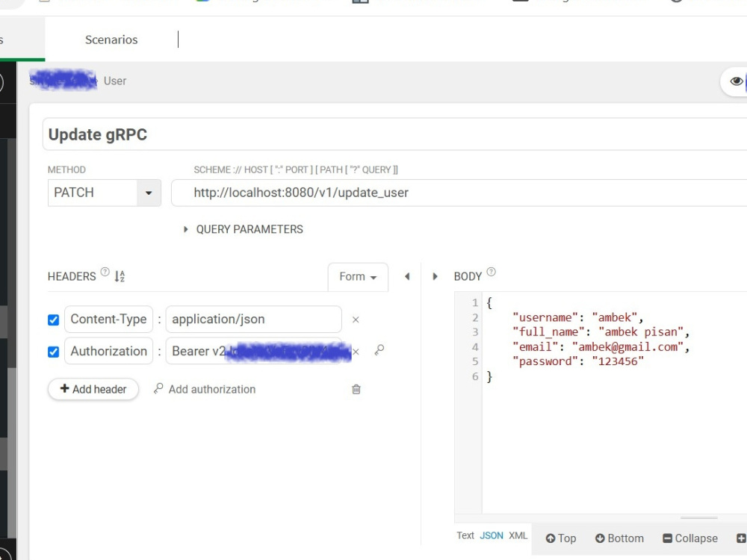The image size is (747, 560).
Task: Click the password line in body
Action: point(578,361)
